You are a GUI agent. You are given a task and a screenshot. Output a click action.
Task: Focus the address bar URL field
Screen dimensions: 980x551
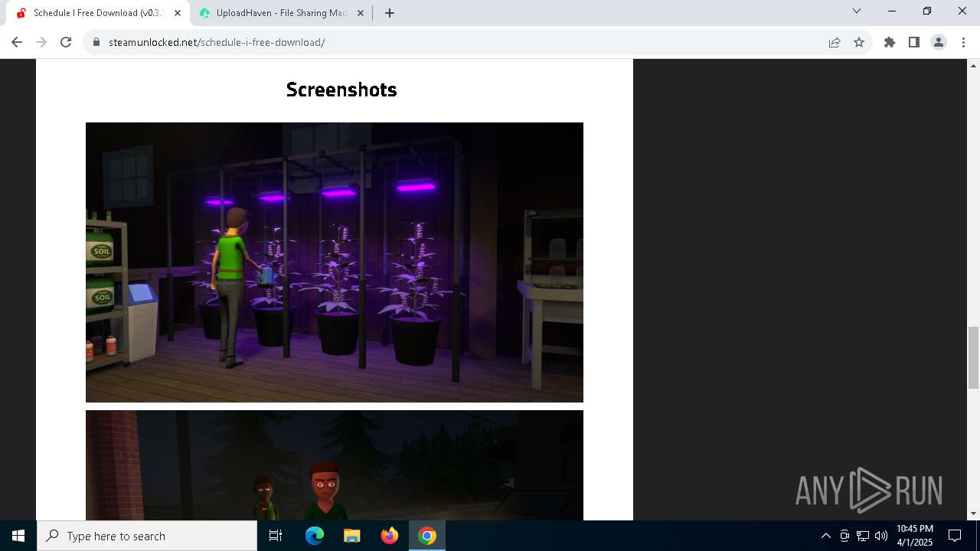(459, 42)
